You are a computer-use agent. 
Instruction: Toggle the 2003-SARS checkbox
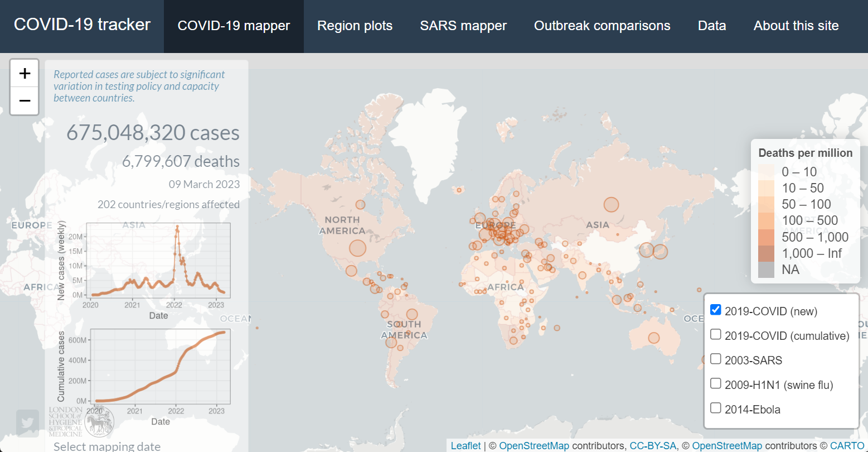[716, 359]
